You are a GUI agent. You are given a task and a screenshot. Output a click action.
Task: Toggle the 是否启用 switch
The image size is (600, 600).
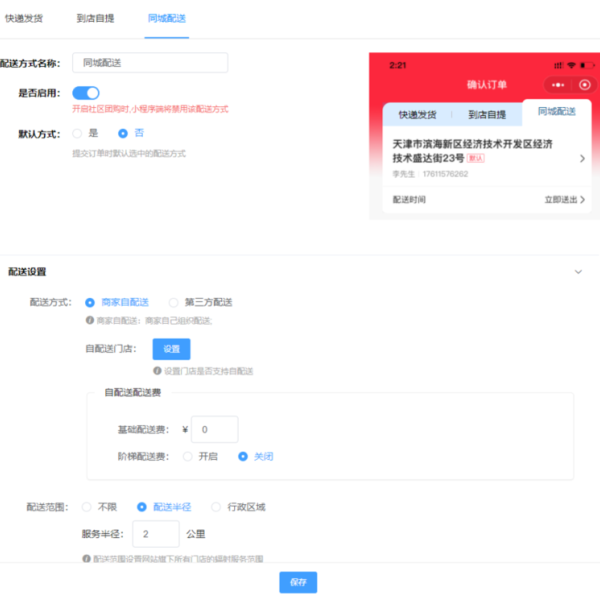tap(86, 93)
